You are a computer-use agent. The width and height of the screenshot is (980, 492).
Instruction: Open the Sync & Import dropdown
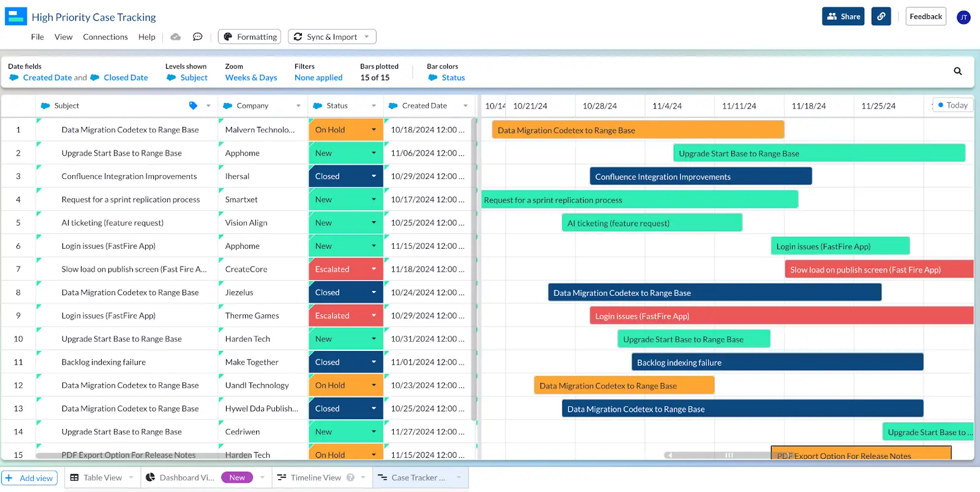tap(332, 37)
